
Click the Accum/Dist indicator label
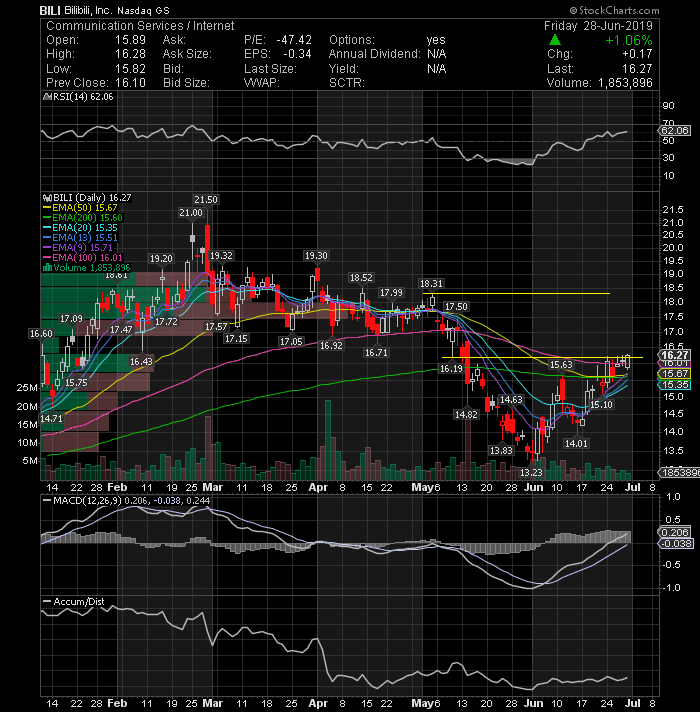[x=74, y=601]
